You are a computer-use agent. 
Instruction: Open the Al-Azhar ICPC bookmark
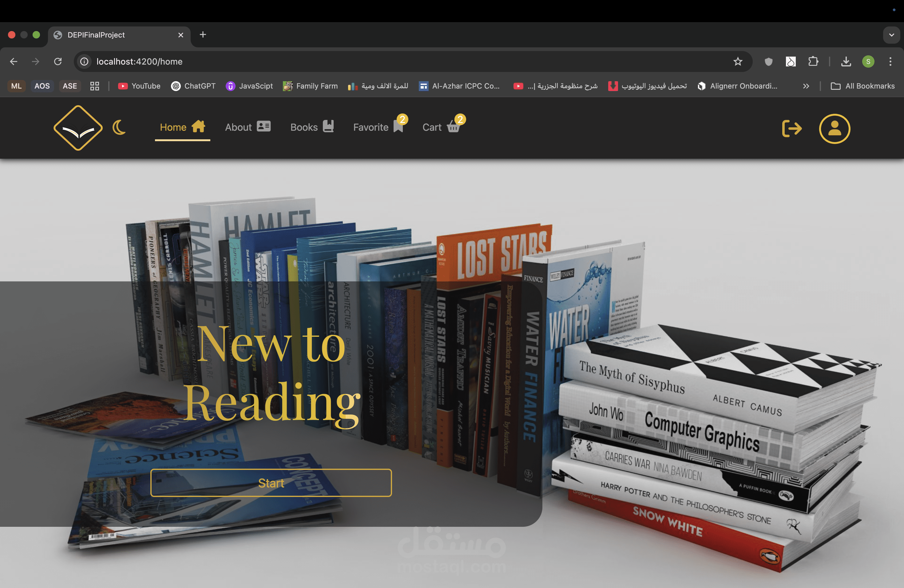[459, 86]
